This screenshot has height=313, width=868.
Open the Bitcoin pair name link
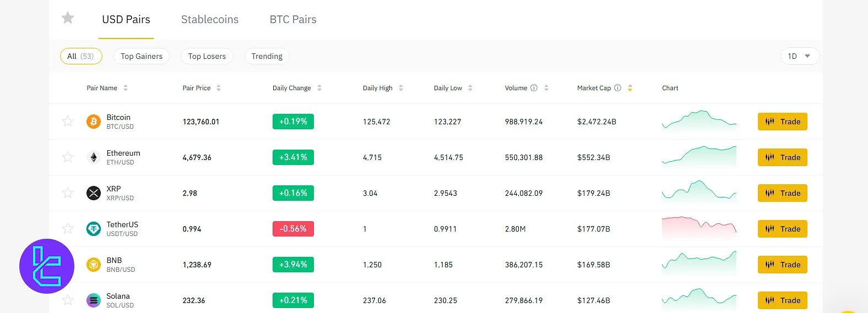[x=118, y=117]
